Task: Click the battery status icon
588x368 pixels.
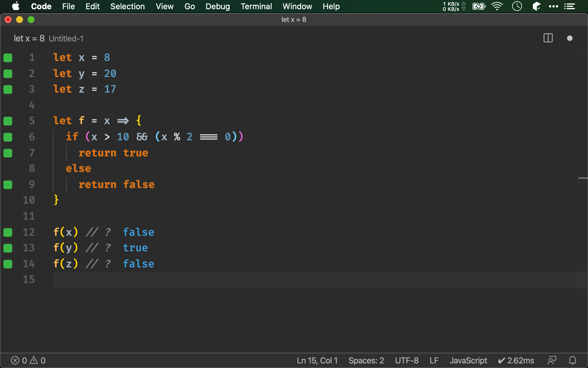Action: (478, 6)
